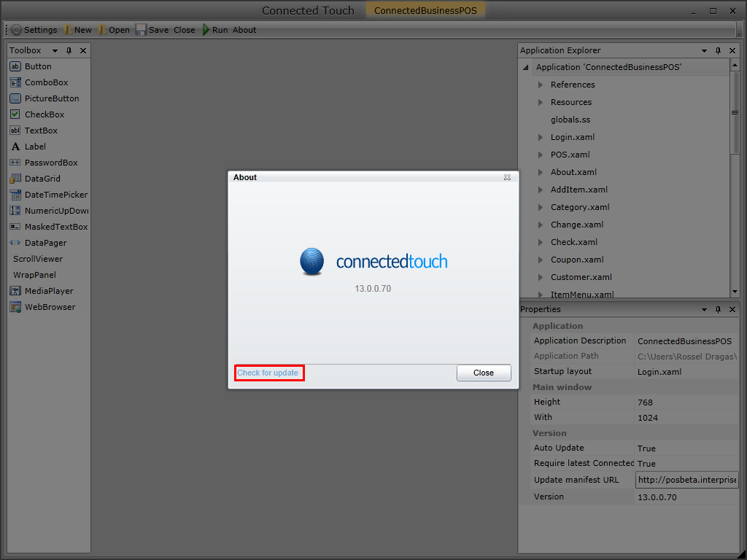Open the Toolbox panel dropdown arrow
Screen dimensions: 747x560
click(x=55, y=51)
